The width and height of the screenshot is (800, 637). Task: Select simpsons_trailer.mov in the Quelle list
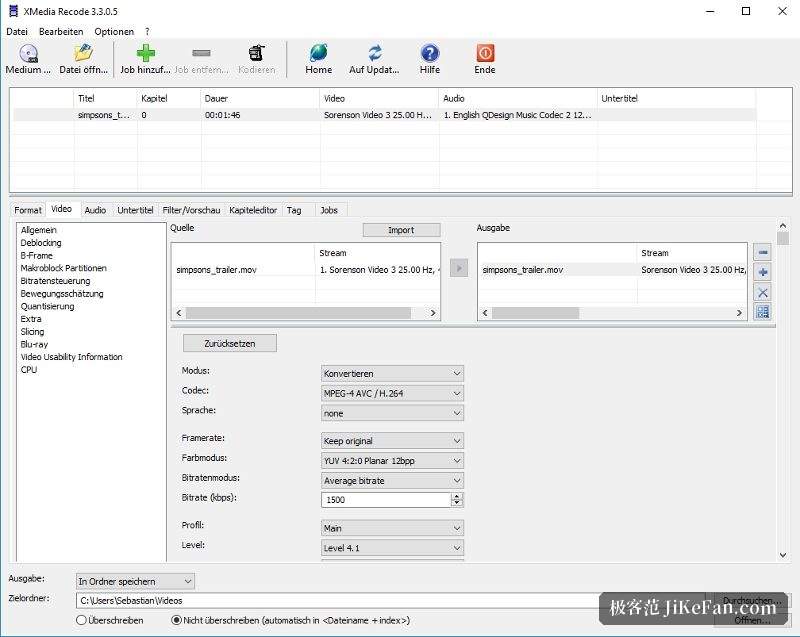(x=216, y=270)
